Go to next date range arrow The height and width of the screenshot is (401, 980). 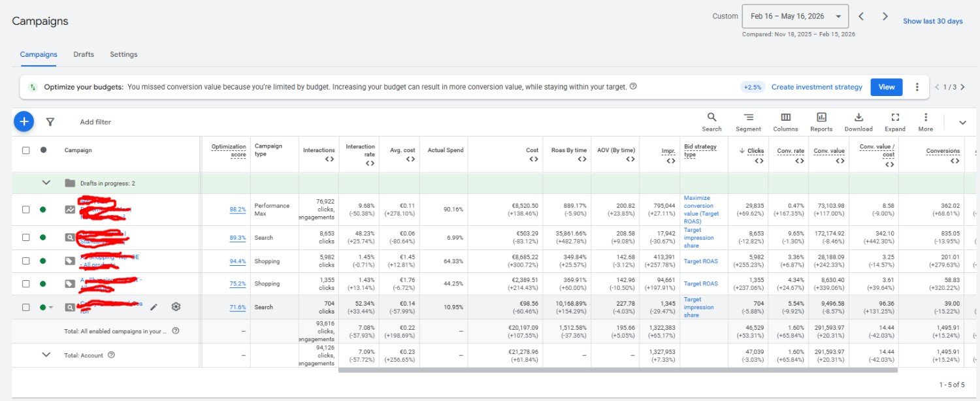pos(885,16)
